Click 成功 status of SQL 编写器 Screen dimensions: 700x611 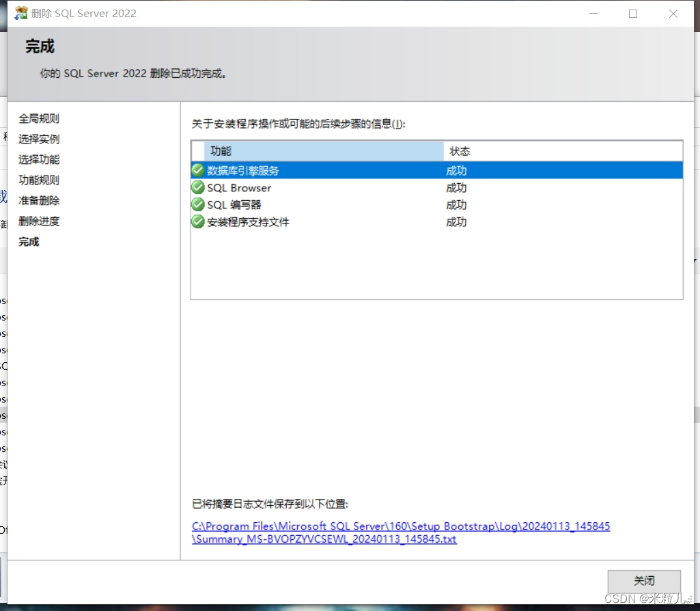(x=456, y=204)
